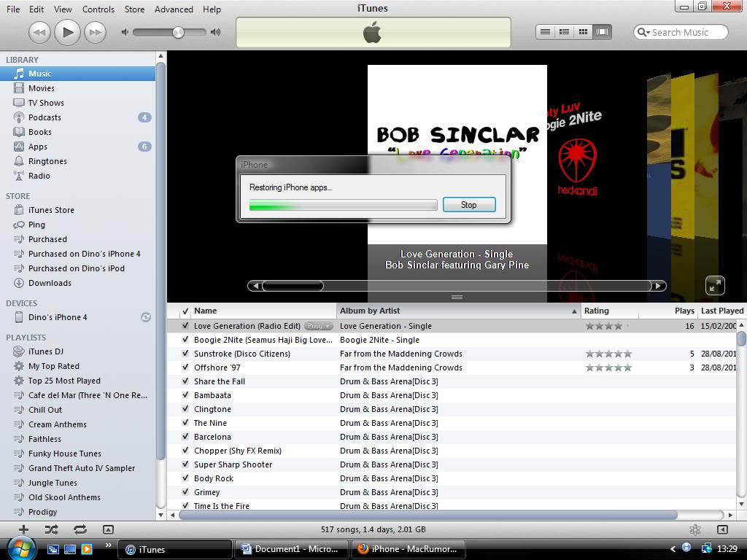Sort by Album by Artist column
The height and width of the screenshot is (560, 747).
pos(458,311)
